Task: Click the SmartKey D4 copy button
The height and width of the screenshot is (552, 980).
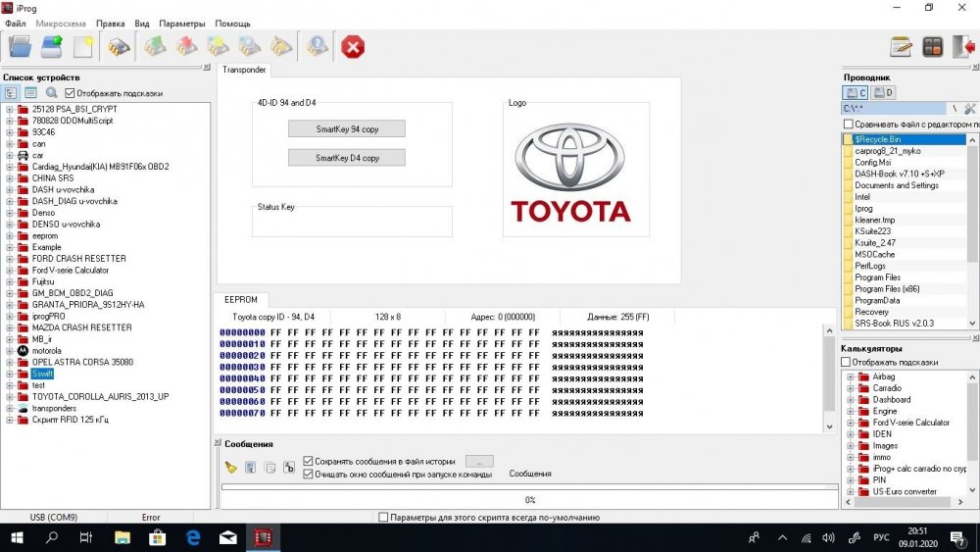Action: 346,157
